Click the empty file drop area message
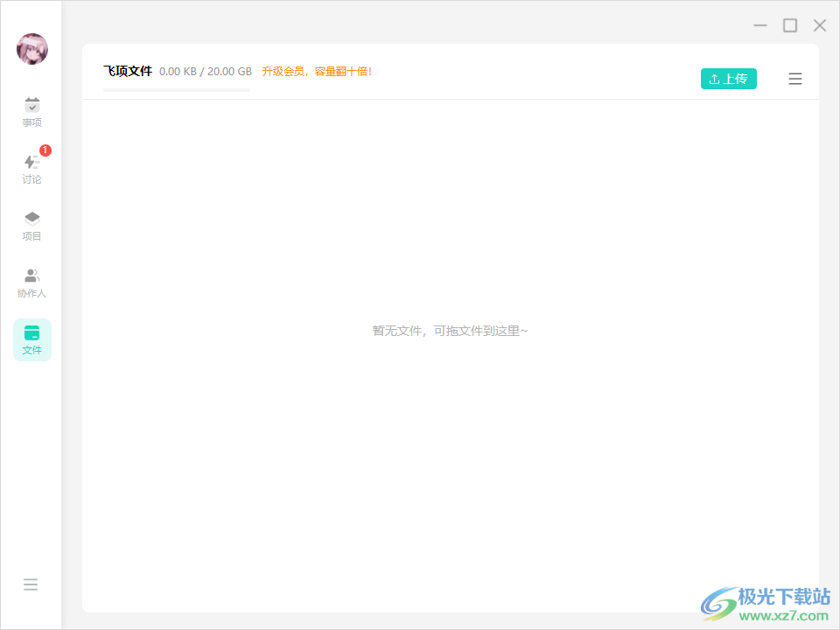 (450, 331)
